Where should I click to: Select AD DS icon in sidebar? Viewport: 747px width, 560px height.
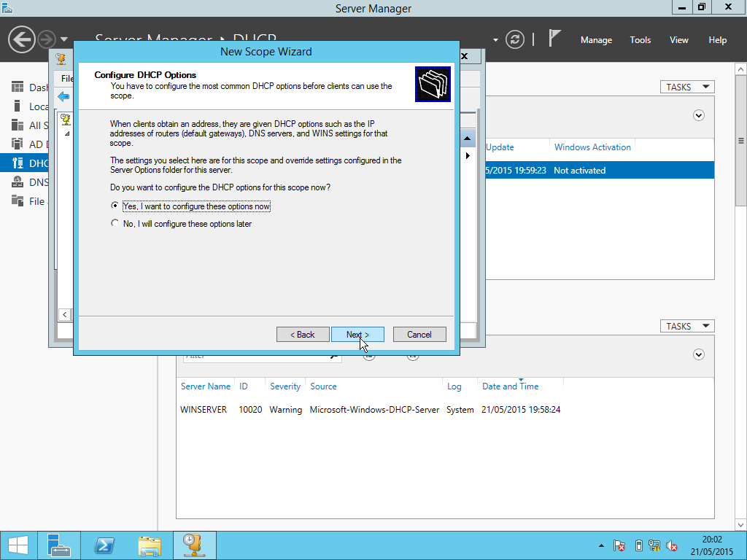click(x=18, y=144)
